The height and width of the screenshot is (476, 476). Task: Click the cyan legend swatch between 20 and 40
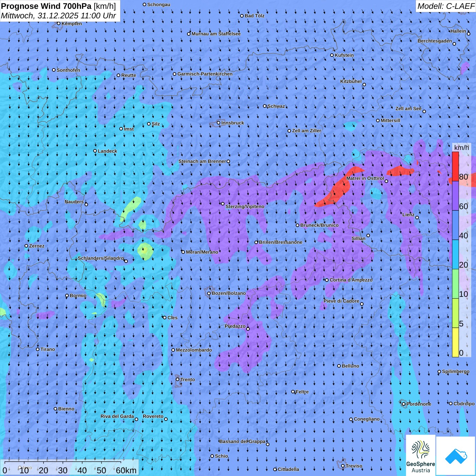[x=455, y=255]
